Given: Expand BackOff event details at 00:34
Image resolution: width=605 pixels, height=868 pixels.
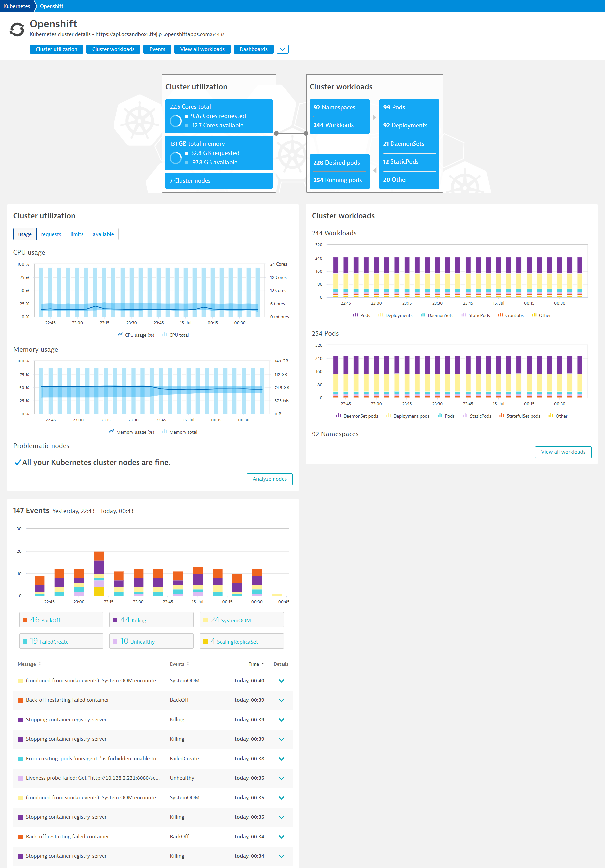Looking at the screenshot, I should tap(281, 837).
